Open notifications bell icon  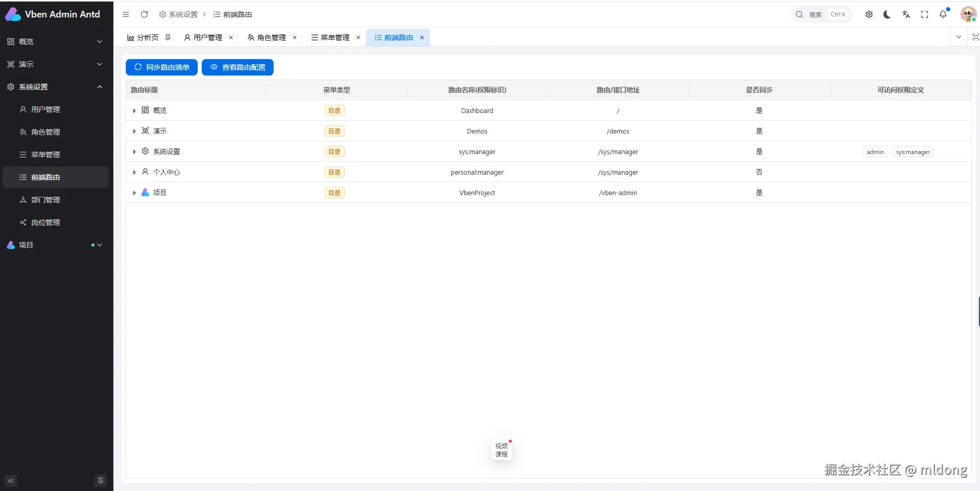click(943, 14)
